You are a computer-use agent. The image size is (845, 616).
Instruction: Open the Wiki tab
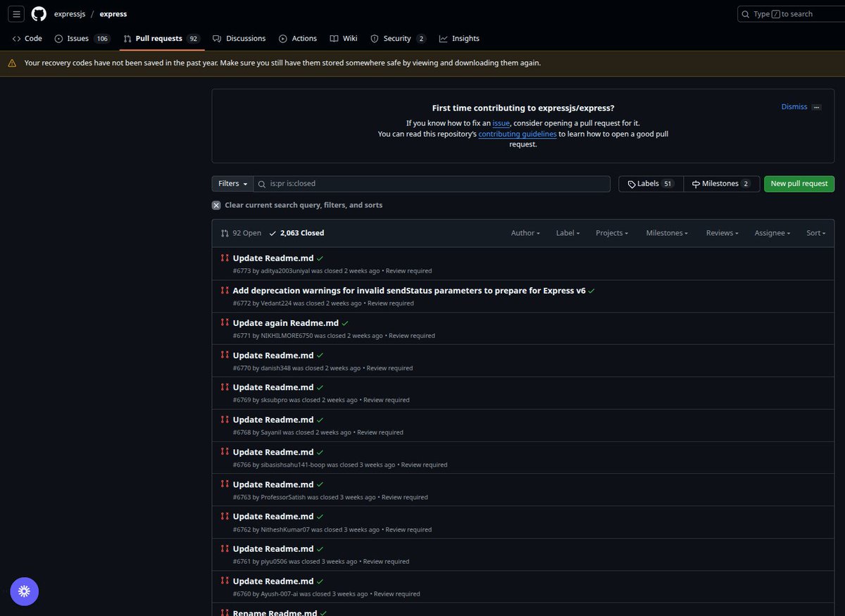344,39
